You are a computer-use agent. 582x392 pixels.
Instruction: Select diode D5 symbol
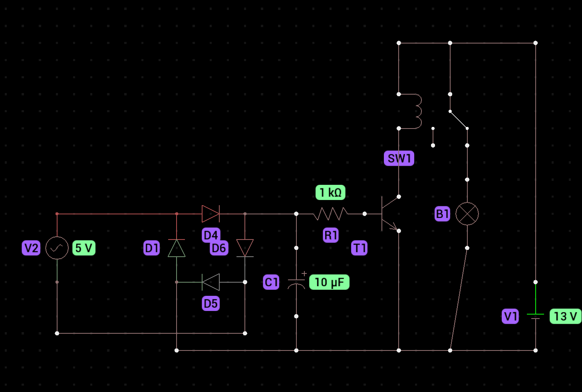click(x=211, y=282)
